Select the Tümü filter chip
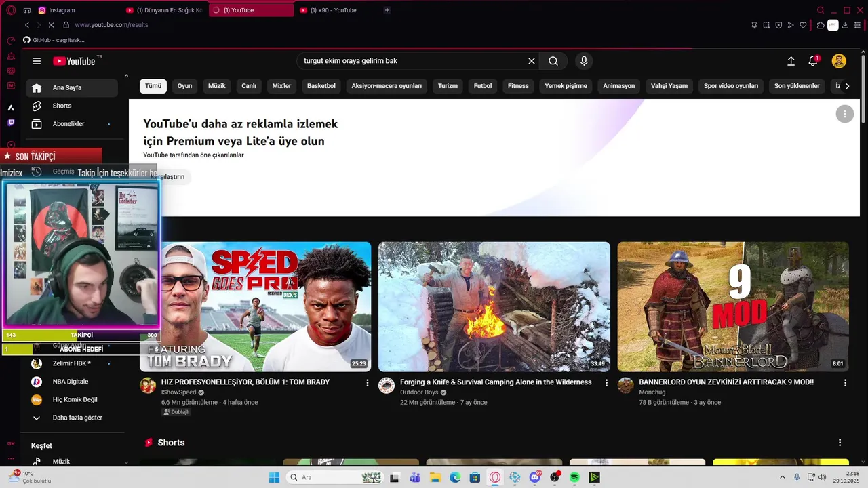Image resolution: width=868 pixels, height=488 pixels. pos(153,86)
